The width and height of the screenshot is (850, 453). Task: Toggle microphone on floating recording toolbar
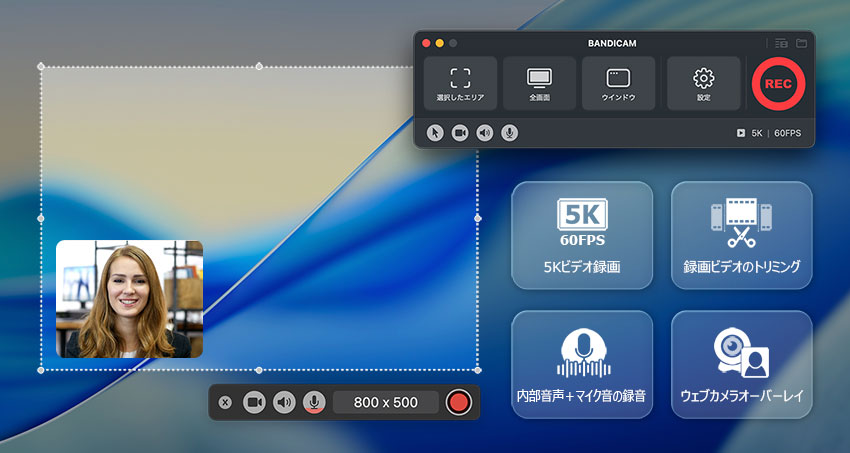point(315,402)
